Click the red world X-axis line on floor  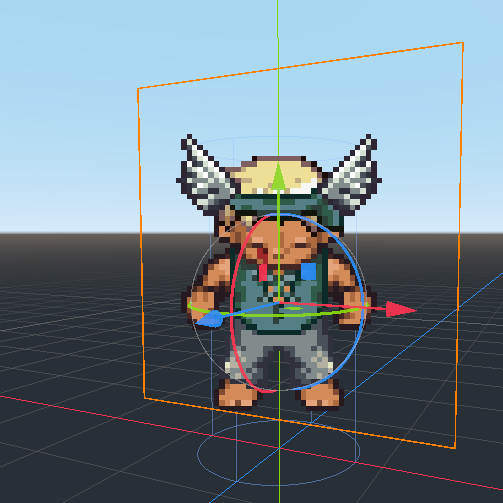click(x=100, y=413)
